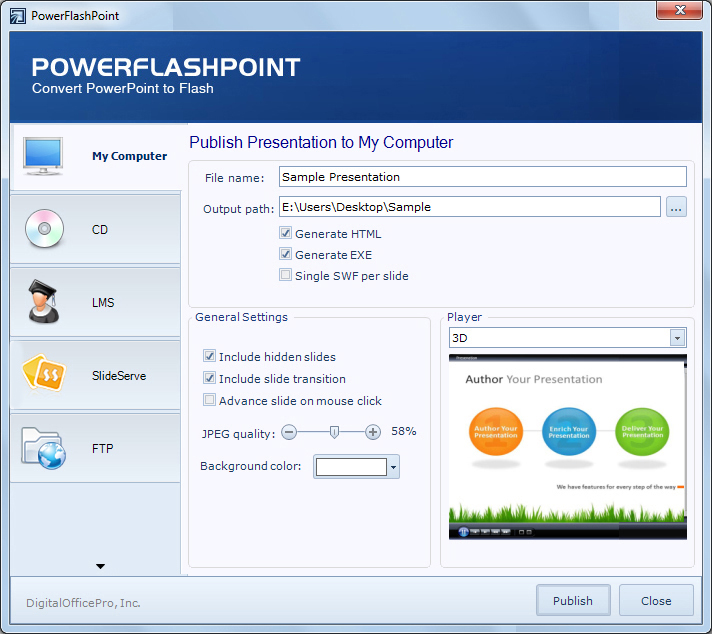Image resolution: width=712 pixels, height=634 pixels.
Task: Click the Close button at bottom
Action: pos(656,601)
